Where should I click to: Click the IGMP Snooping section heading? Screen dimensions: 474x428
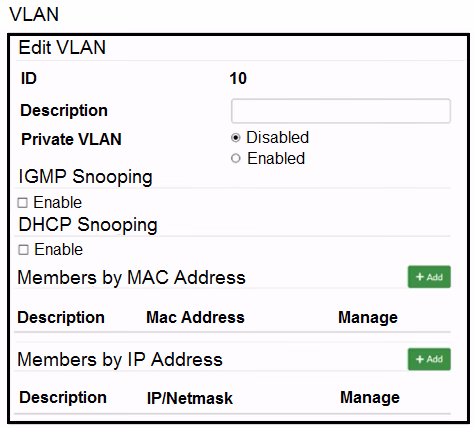85,177
